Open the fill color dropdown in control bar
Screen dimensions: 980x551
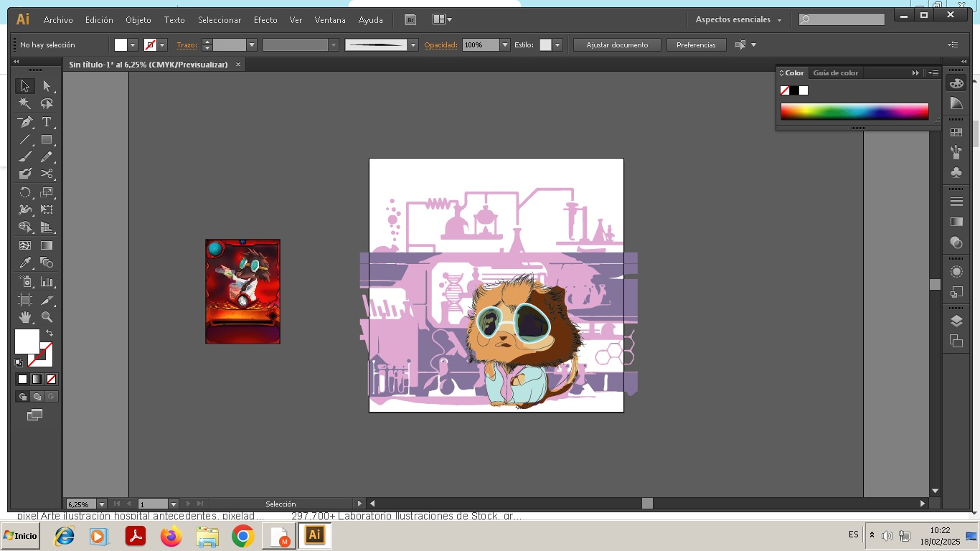click(x=133, y=45)
